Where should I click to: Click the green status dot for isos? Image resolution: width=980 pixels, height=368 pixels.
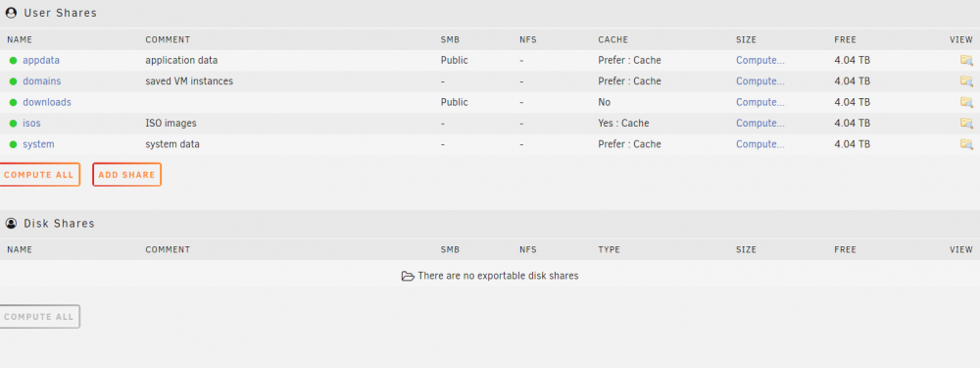(13, 124)
